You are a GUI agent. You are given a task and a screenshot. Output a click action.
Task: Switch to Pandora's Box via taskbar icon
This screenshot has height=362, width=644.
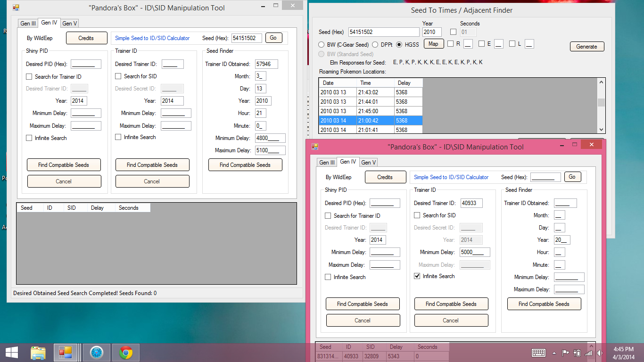click(x=65, y=352)
